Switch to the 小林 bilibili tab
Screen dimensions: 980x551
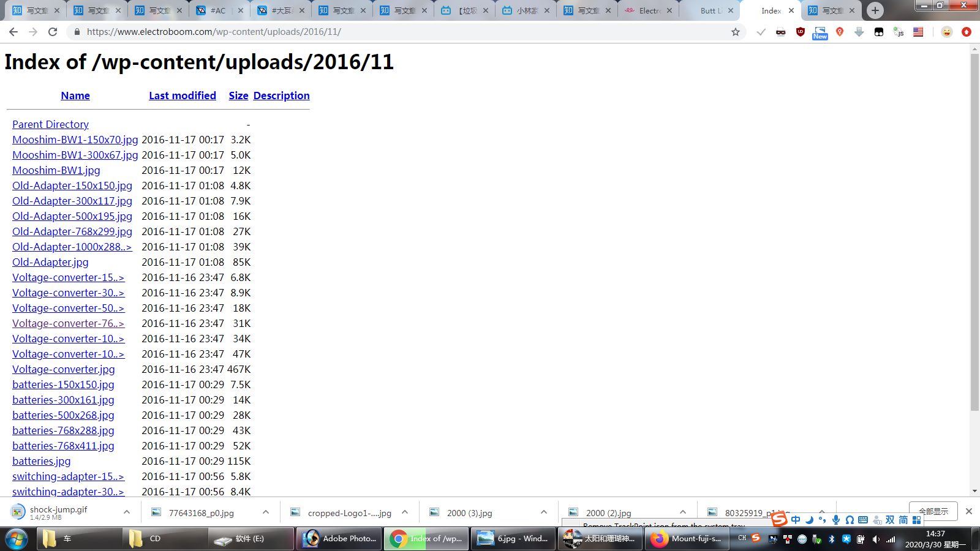526,10
